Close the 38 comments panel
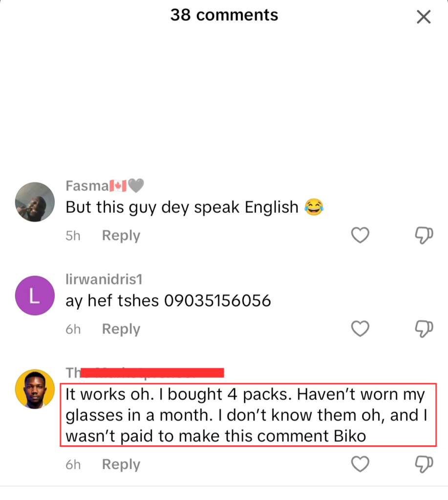The height and width of the screenshot is (500, 448). 424,17
